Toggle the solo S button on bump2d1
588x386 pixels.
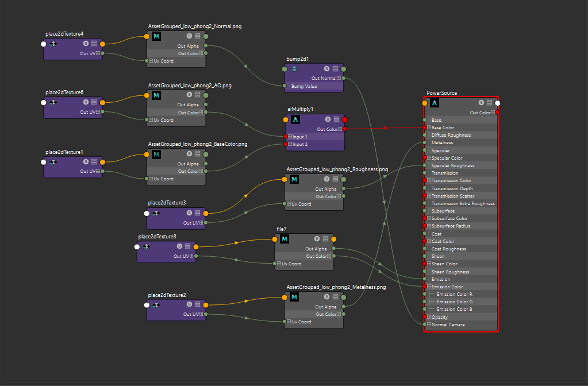tap(326, 69)
